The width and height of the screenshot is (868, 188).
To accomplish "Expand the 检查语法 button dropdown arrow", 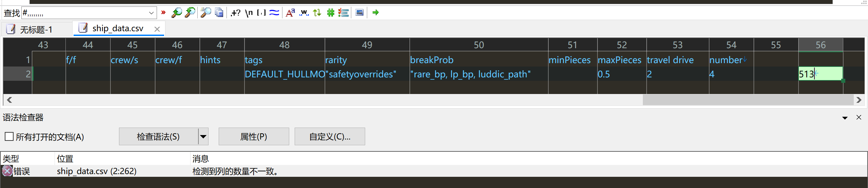I will 203,137.
